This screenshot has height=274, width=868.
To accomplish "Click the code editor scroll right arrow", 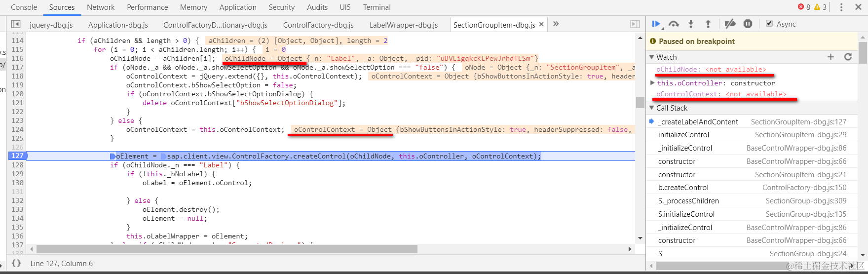I will [630, 249].
